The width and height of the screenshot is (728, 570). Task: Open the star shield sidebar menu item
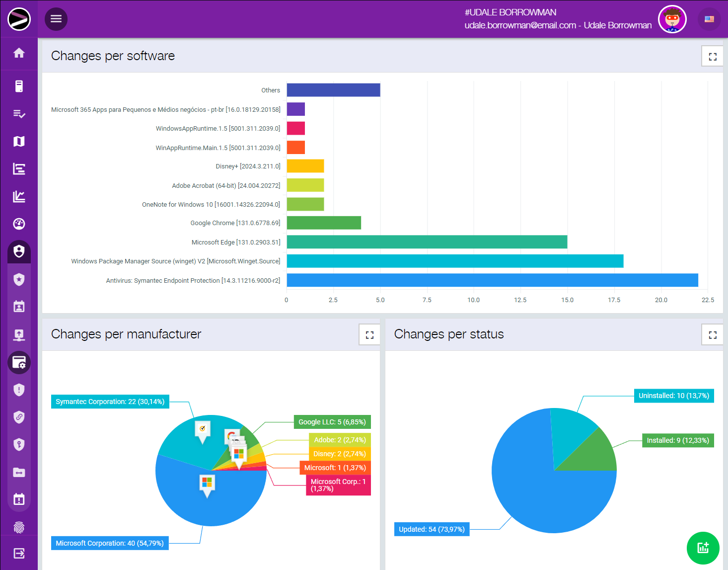pos(19,279)
